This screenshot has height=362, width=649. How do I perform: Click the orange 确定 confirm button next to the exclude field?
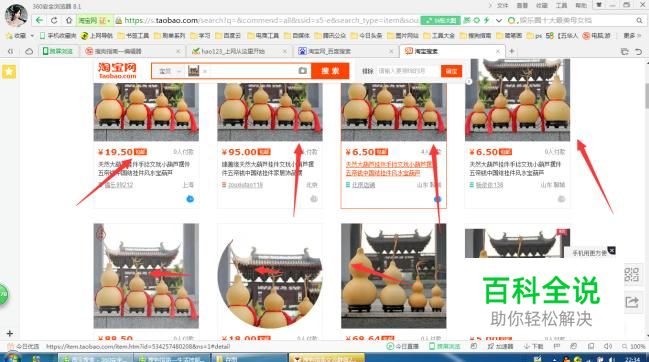[x=451, y=71]
